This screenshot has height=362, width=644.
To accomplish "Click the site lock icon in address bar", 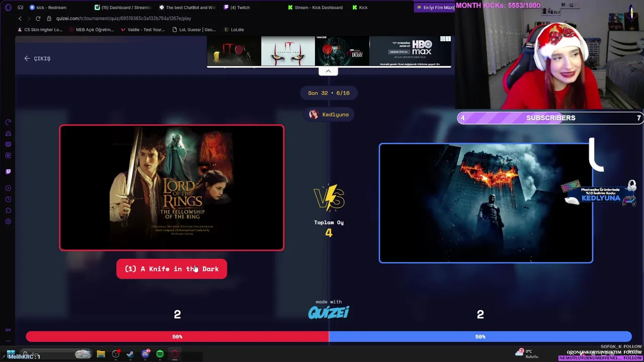I will (x=49, y=19).
